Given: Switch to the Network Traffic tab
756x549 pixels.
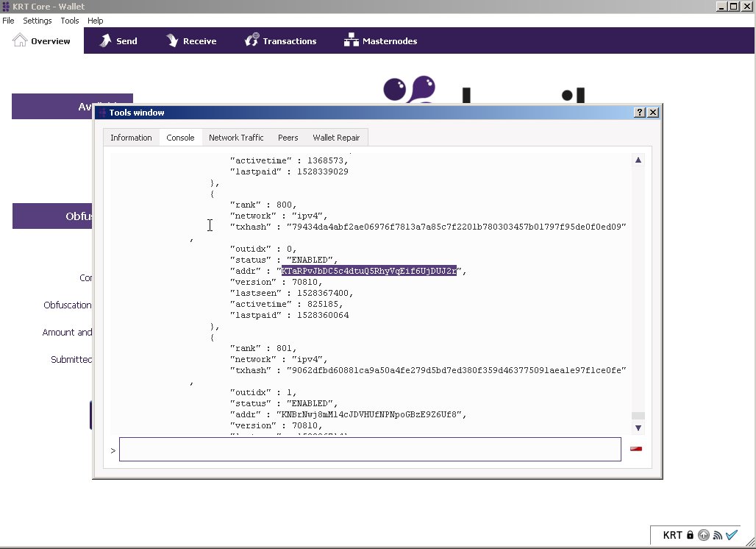Looking at the screenshot, I should pos(236,138).
